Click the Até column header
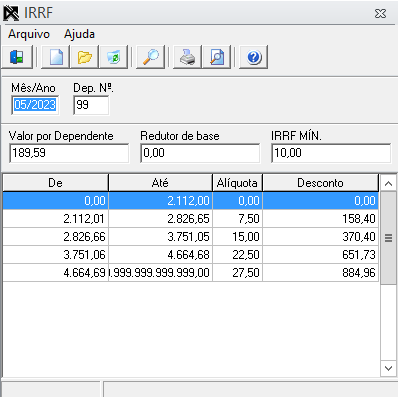Image resolution: width=398 pixels, height=397 pixels. coord(160,183)
